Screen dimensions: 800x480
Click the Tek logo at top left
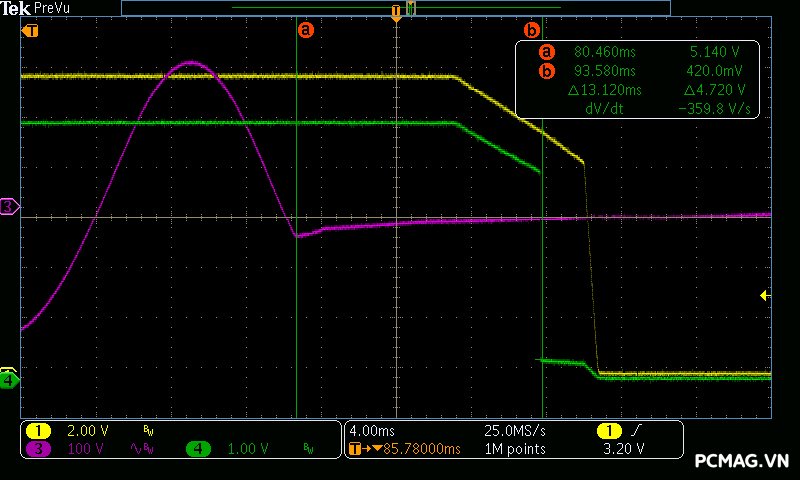tap(16, 8)
